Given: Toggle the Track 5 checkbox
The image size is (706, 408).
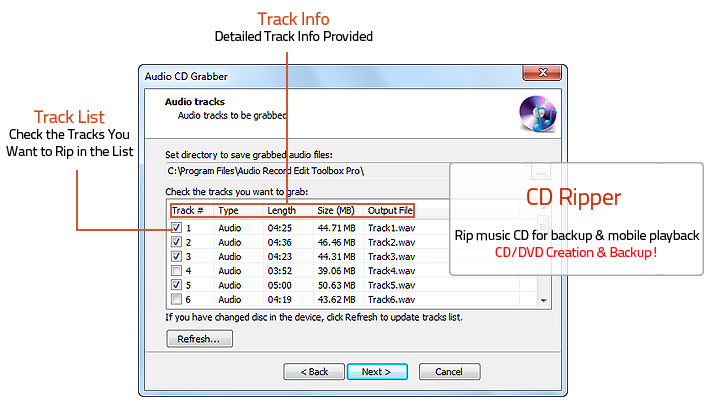Looking at the screenshot, I should [176, 285].
